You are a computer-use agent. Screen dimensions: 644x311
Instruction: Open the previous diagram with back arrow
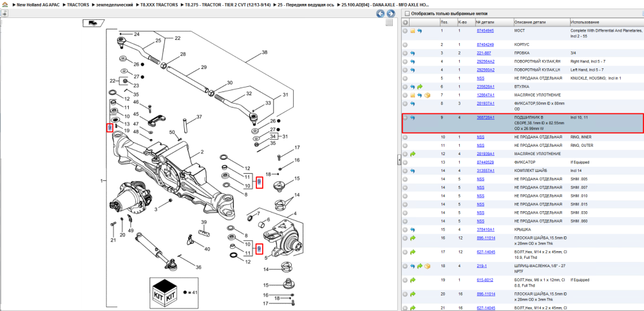[381, 14]
